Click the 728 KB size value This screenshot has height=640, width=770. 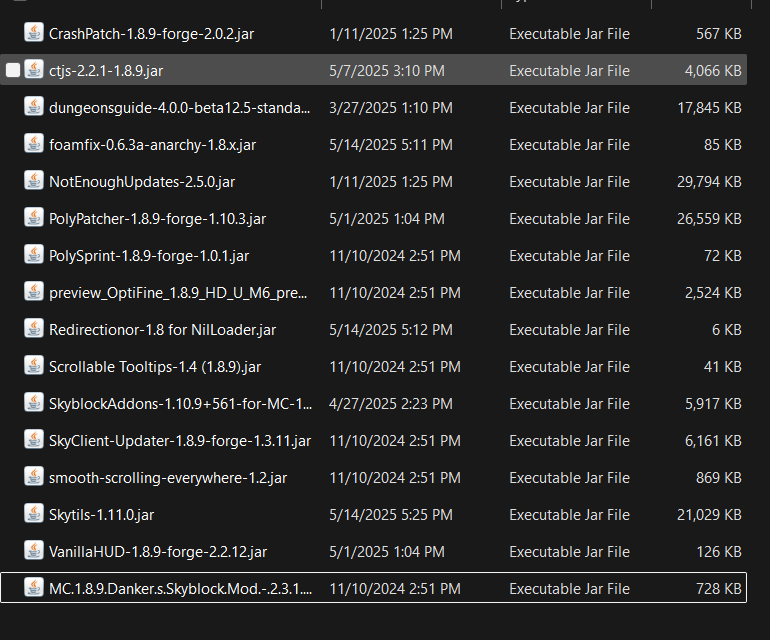coord(718,589)
